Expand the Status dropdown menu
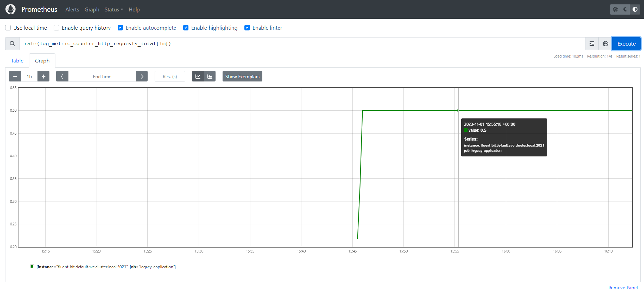The height and width of the screenshot is (293, 644). 114,10
